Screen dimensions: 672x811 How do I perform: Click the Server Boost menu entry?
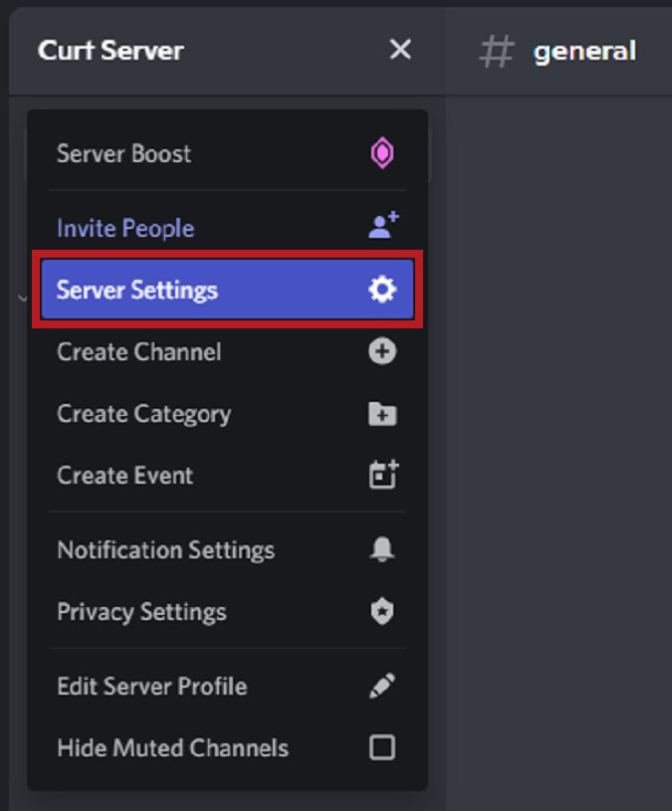click(125, 153)
